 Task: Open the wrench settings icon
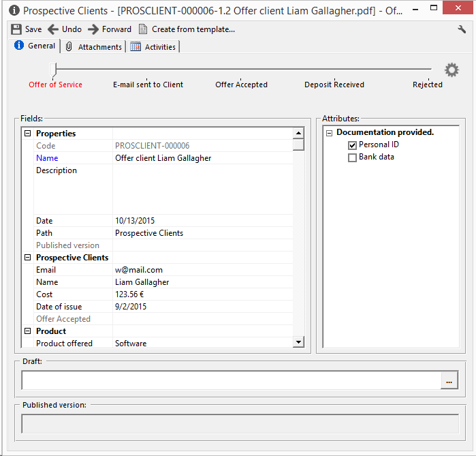coord(462,29)
